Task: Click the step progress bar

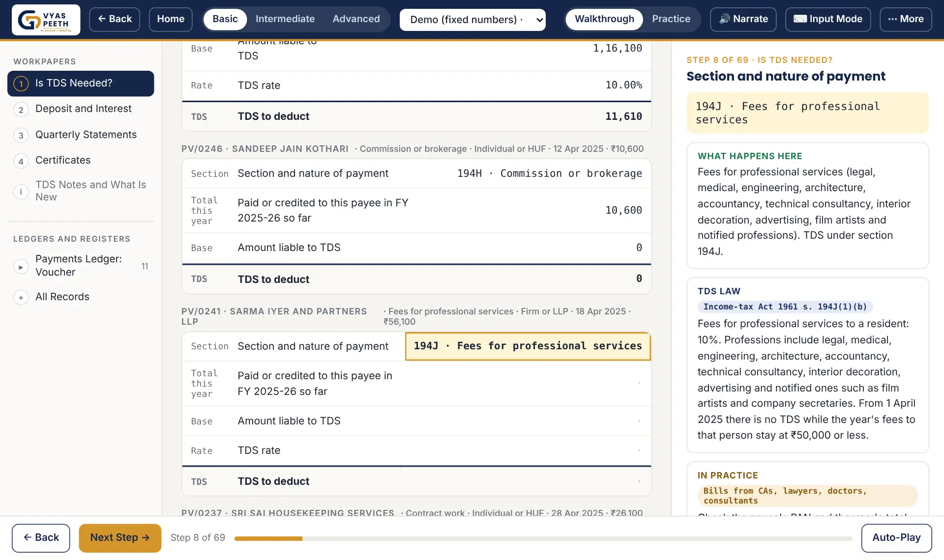Action: click(x=543, y=539)
